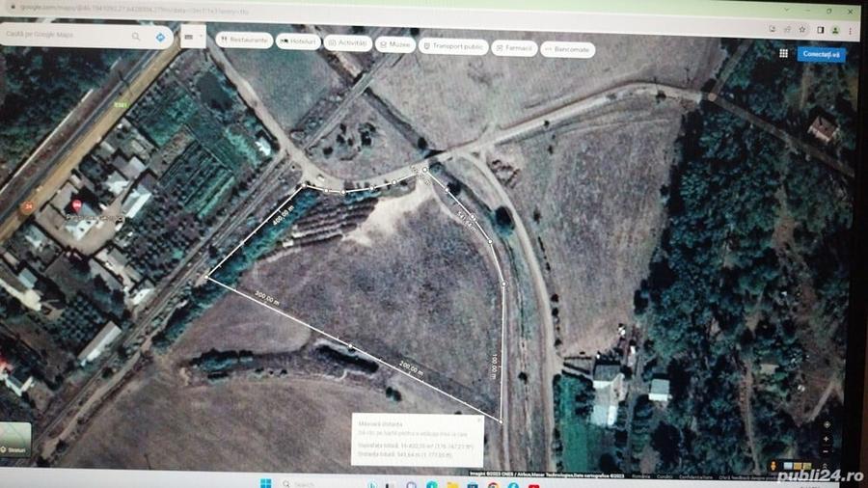Show Muzee places on the map

[x=395, y=44]
